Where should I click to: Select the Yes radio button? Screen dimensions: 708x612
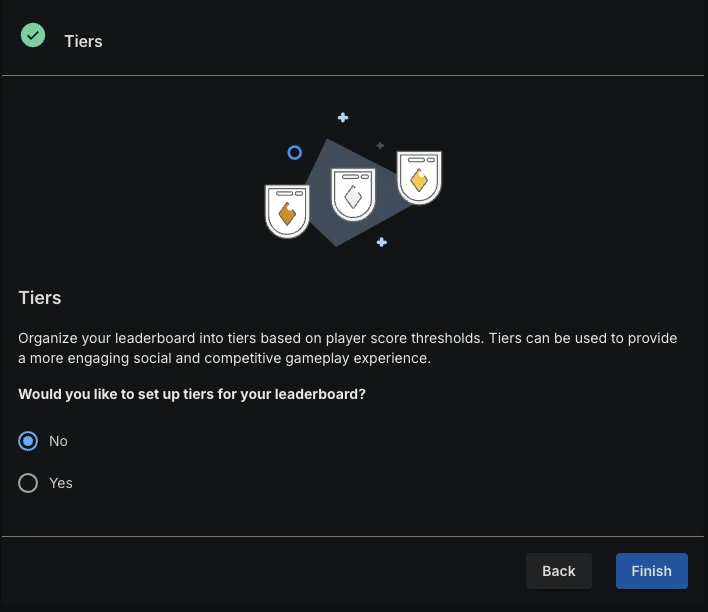[28, 483]
